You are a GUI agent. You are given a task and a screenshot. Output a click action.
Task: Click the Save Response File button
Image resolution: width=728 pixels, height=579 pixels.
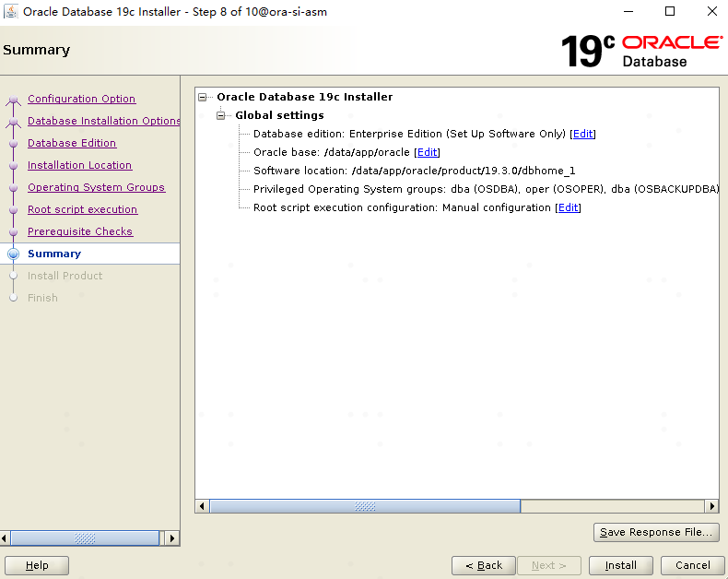point(656,532)
